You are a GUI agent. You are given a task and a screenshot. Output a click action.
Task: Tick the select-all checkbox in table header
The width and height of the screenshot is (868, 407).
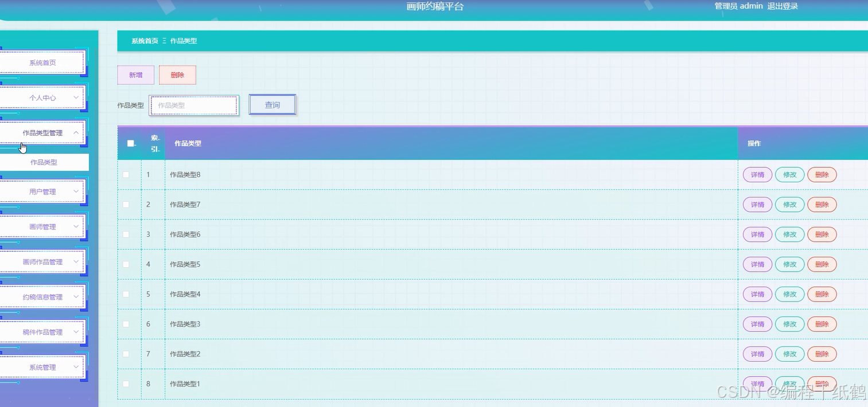tap(130, 143)
